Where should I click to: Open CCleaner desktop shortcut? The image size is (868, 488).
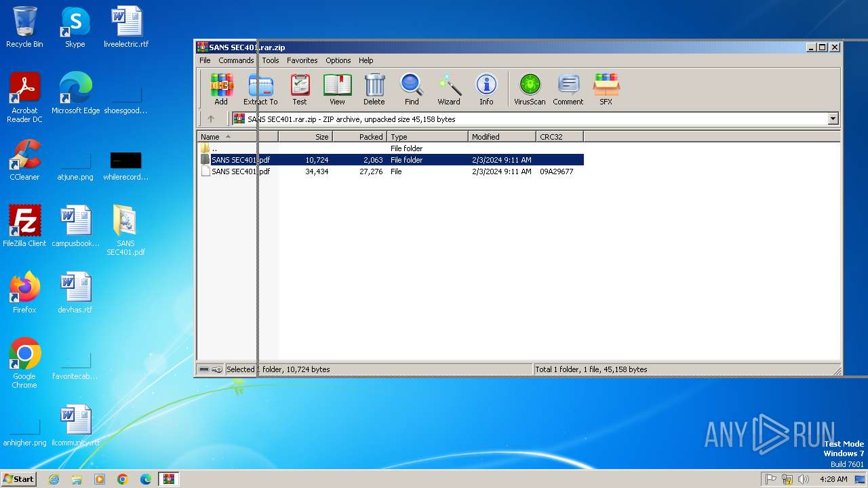[x=24, y=160]
